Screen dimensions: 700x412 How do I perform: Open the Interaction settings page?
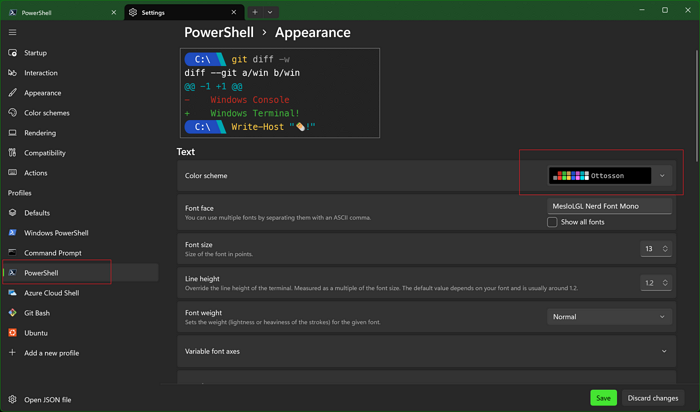(x=80, y=73)
